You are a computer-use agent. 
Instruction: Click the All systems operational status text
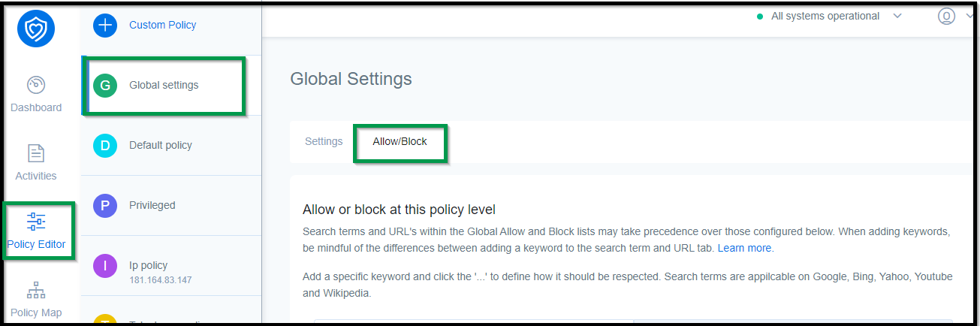coord(825,16)
